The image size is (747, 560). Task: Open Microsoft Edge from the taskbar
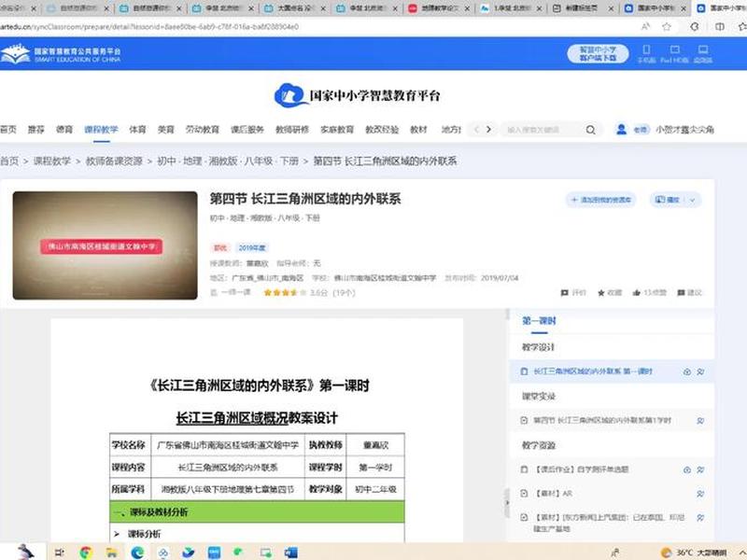point(137,553)
